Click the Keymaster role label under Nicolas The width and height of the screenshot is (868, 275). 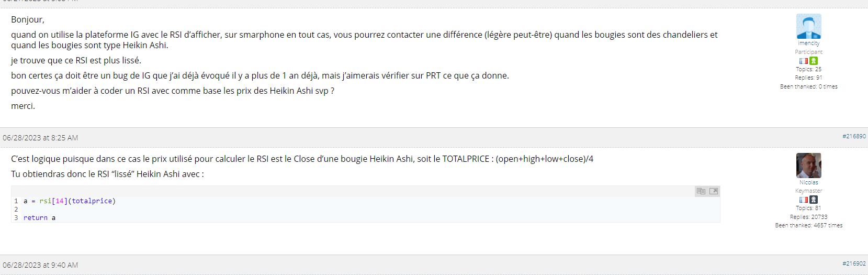[x=808, y=191]
